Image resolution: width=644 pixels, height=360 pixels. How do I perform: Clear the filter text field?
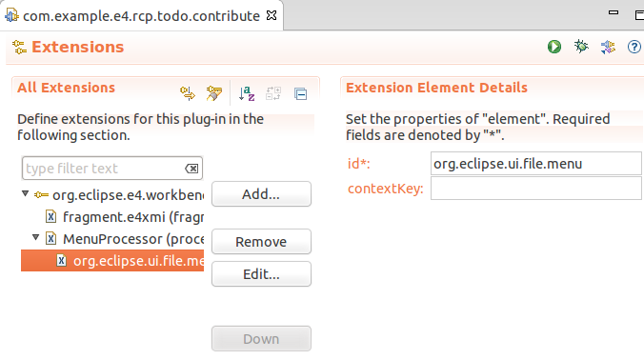click(191, 169)
